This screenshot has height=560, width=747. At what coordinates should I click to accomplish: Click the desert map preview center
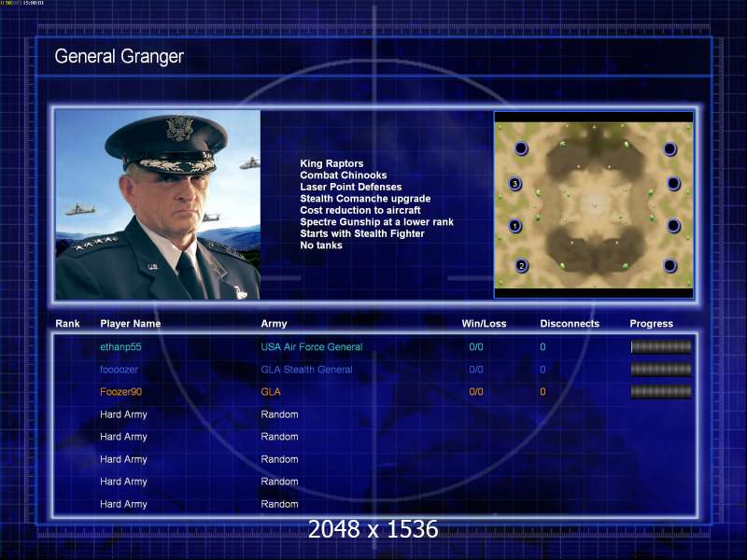(x=594, y=205)
